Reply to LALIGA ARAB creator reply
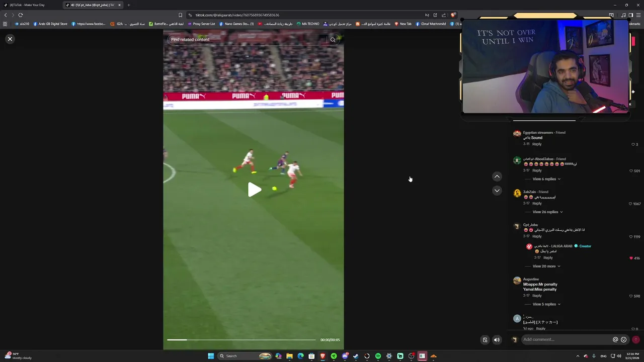644x362 pixels. 548,258
